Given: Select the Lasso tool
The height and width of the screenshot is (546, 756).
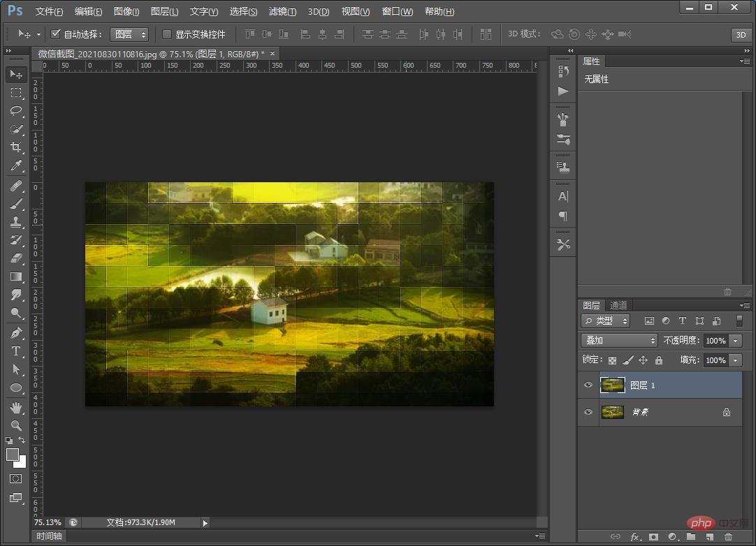Looking at the screenshot, I should coord(16,111).
